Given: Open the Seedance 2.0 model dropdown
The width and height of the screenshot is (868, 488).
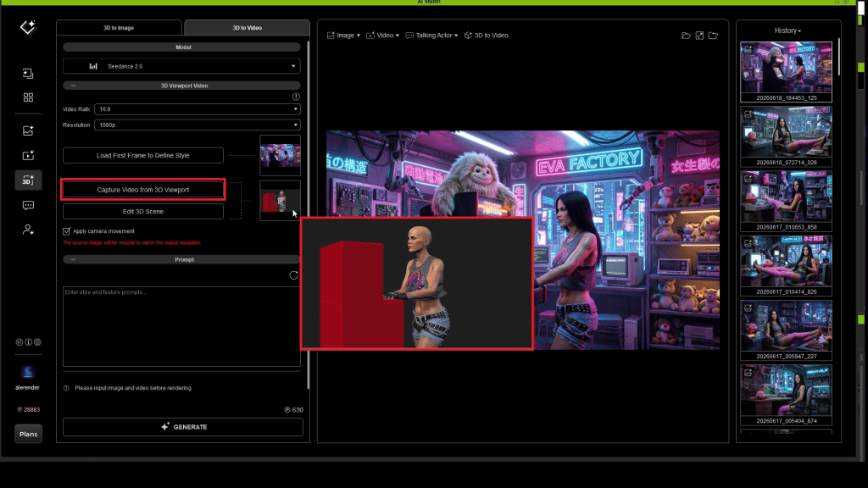Looking at the screenshot, I should 181,66.
